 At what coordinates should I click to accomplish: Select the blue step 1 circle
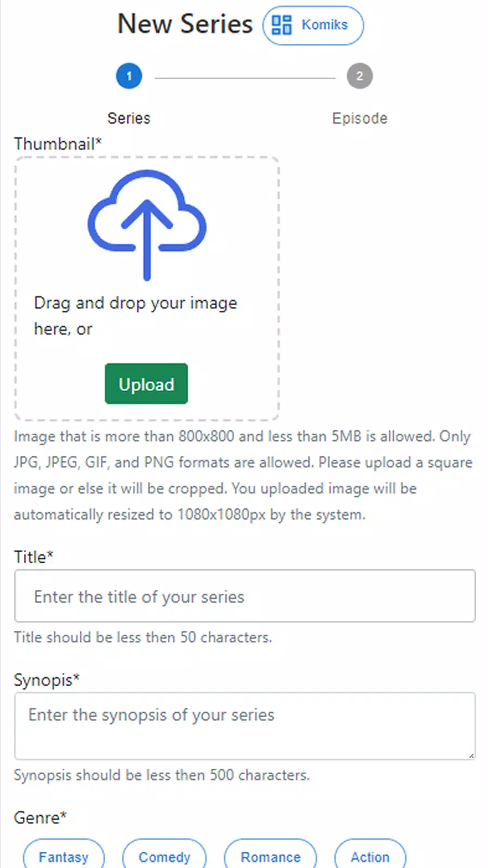[129, 76]
